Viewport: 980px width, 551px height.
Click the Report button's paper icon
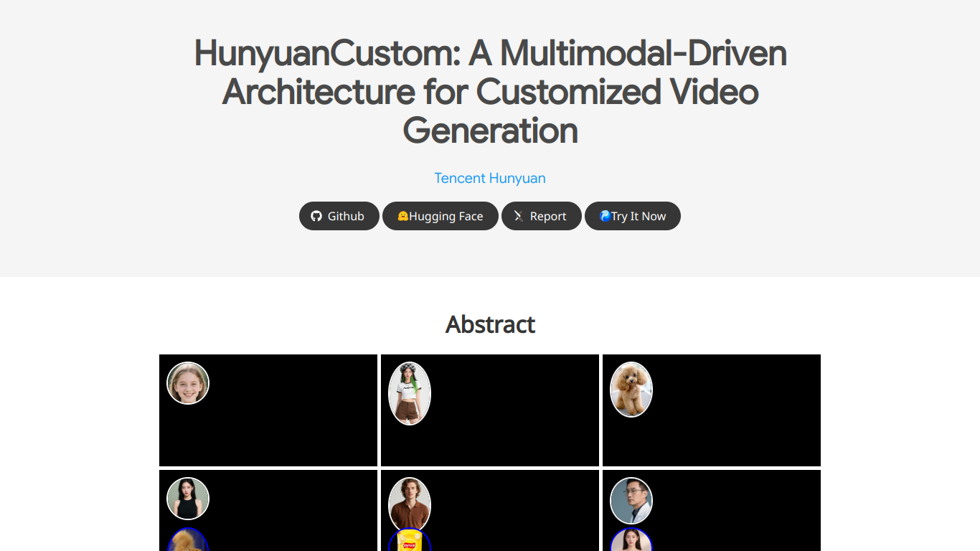tap(518, 216)
